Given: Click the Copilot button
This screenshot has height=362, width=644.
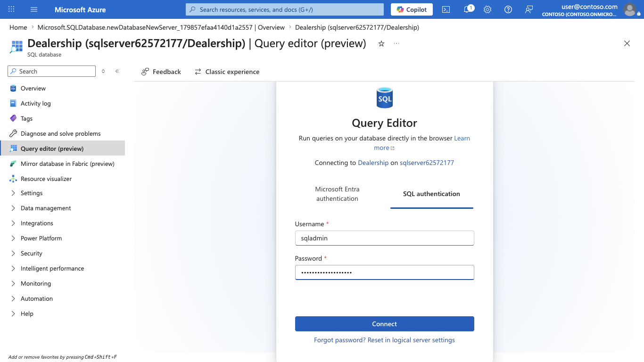Looking at the screenshot, I should 412,9.
